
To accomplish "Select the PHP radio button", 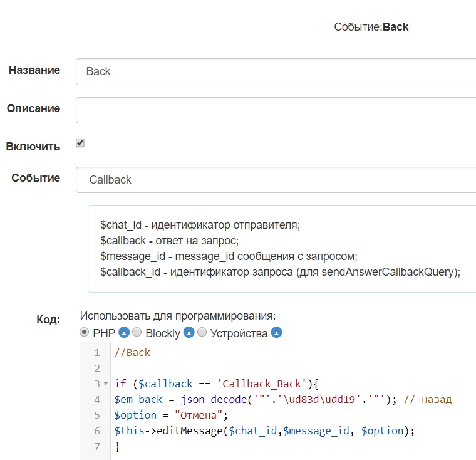I will click(x=85, y=332).
